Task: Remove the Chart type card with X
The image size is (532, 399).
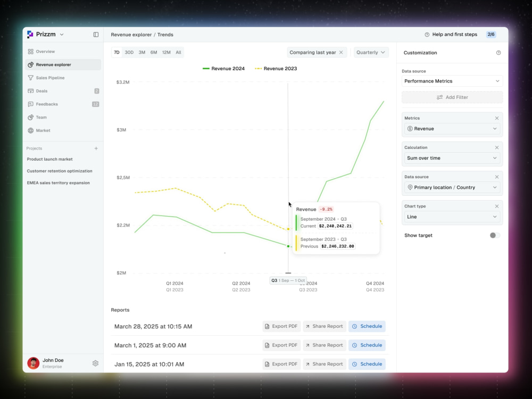Action: [497, 206]
